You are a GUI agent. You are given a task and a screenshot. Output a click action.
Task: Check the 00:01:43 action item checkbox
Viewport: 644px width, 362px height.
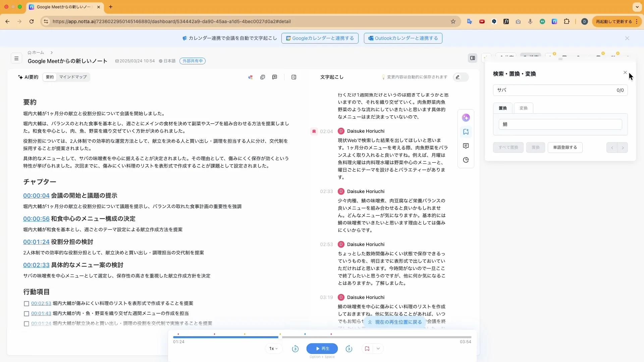[x=26, y=313]
